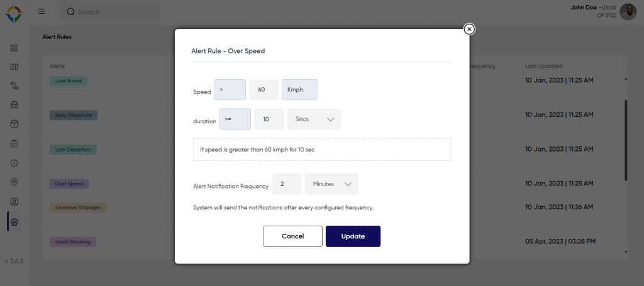Open the map view sidebar icon
Screen dimensions: 644x286
point(14,67)
